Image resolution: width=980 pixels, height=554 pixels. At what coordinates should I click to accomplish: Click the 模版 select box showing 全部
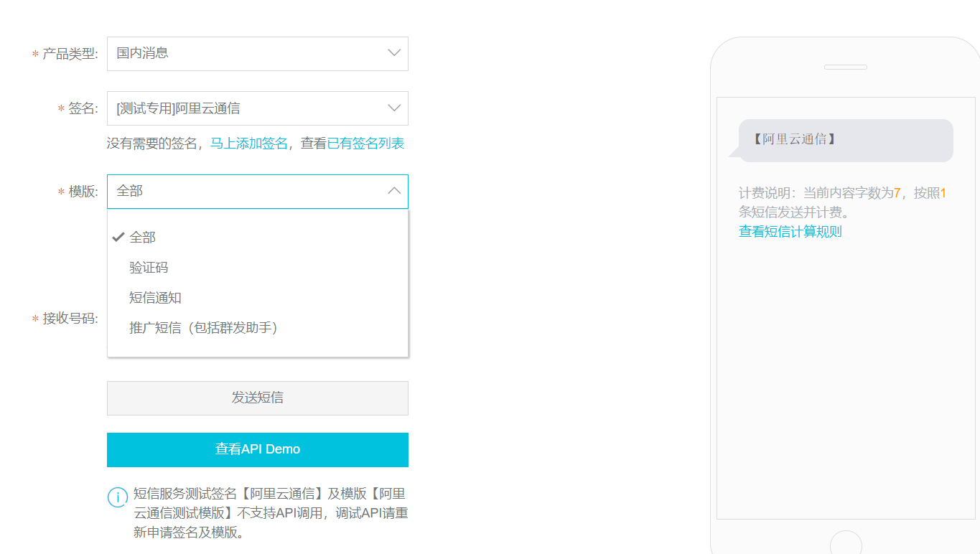pyautogui.click(x=244, y=192)
